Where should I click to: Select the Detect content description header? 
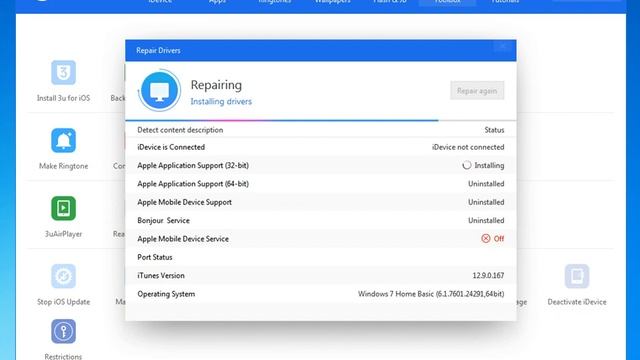coord(180,130)
